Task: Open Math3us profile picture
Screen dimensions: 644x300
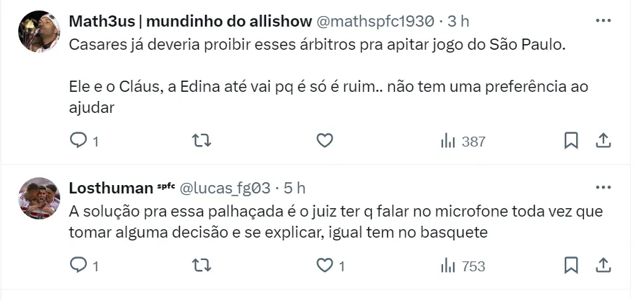Action: coord(38,32)
